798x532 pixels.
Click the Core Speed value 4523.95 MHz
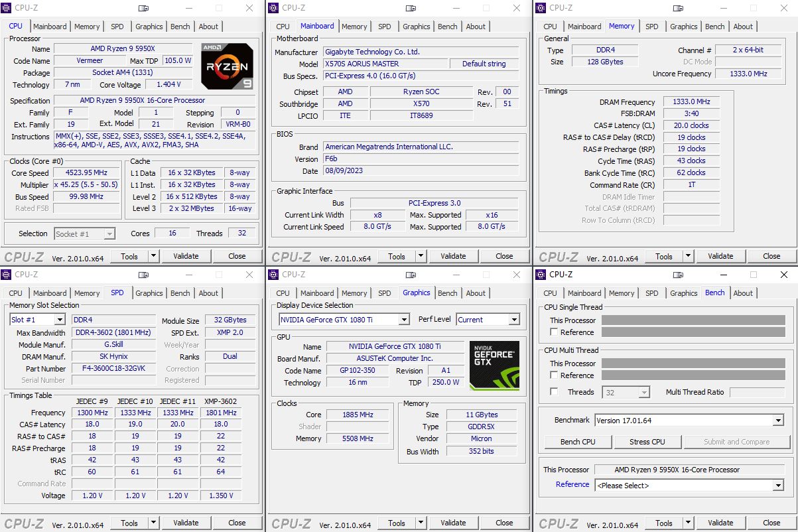tap(87, 173)
